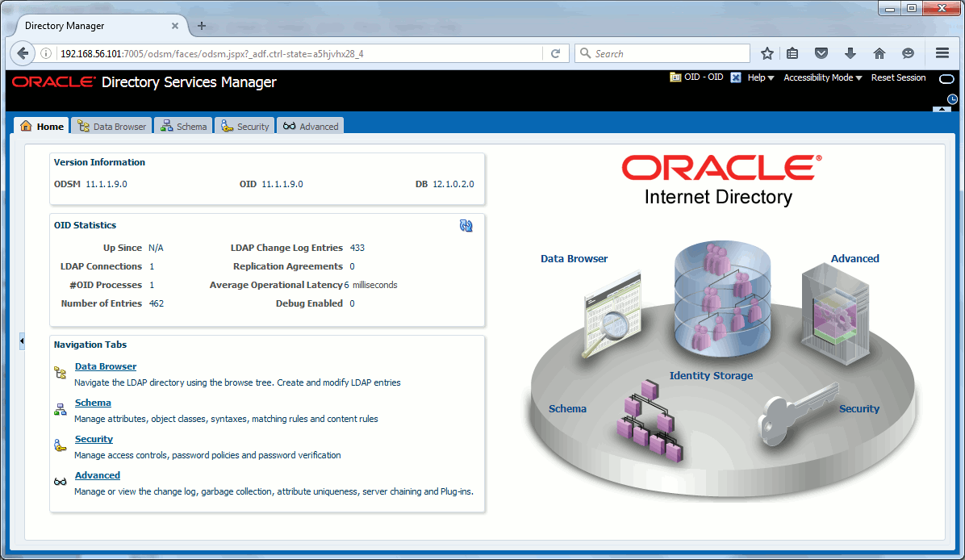Screen dimensions: 965x560
Task: Click the Identity Storage cylinder graphic
Action: [x=722, y=299]
